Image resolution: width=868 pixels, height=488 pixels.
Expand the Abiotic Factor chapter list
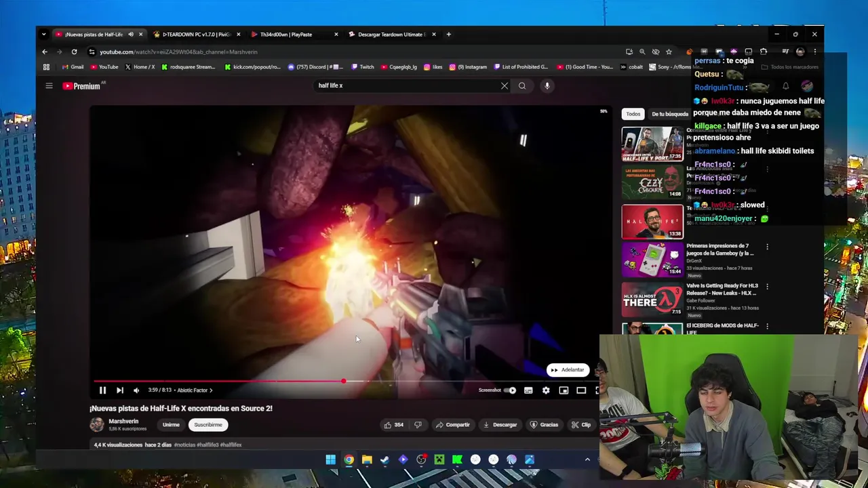pos(195,390)
